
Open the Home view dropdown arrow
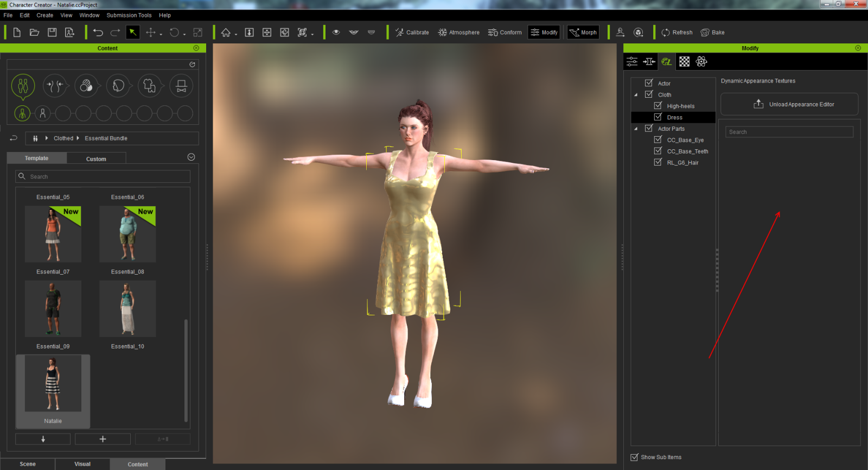pos(236,35)
